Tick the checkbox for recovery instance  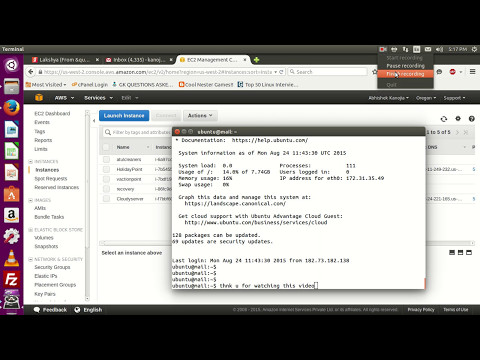(106, 189)
